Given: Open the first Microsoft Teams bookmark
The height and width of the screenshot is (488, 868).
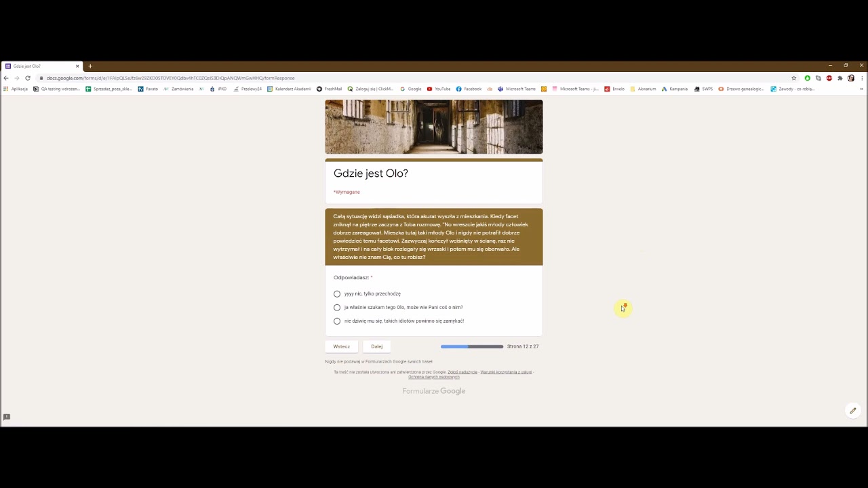Looking at the screenshot, I should tap(517, 89).
